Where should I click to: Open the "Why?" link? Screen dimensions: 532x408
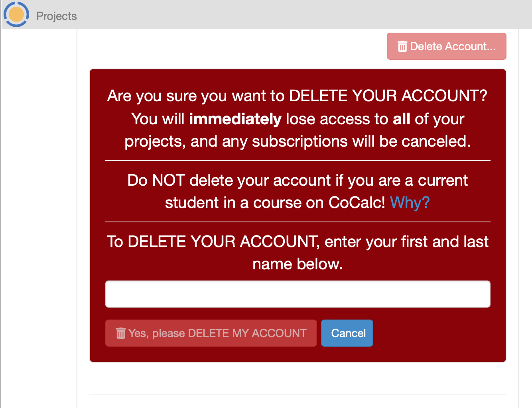pos(410,202)
